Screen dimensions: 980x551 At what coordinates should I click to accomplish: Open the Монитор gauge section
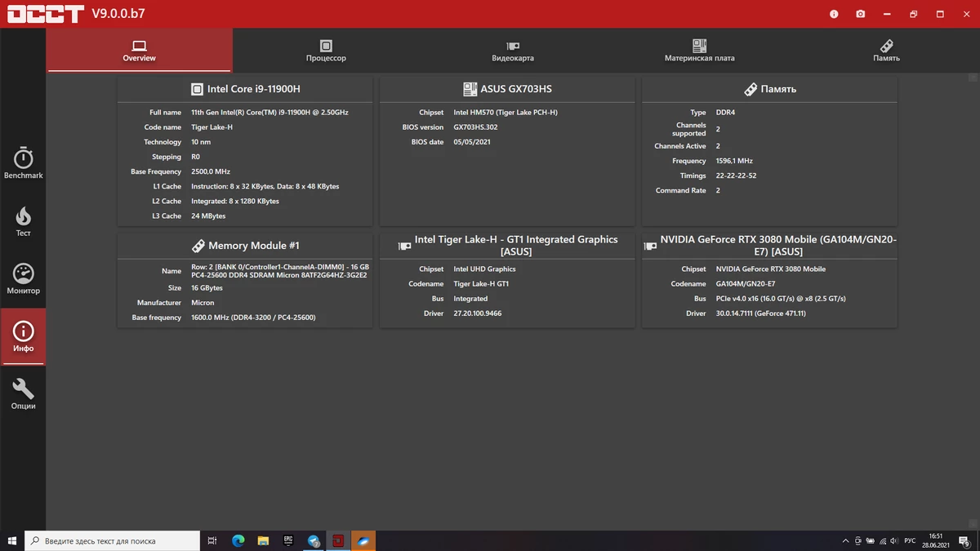(23, 279)
